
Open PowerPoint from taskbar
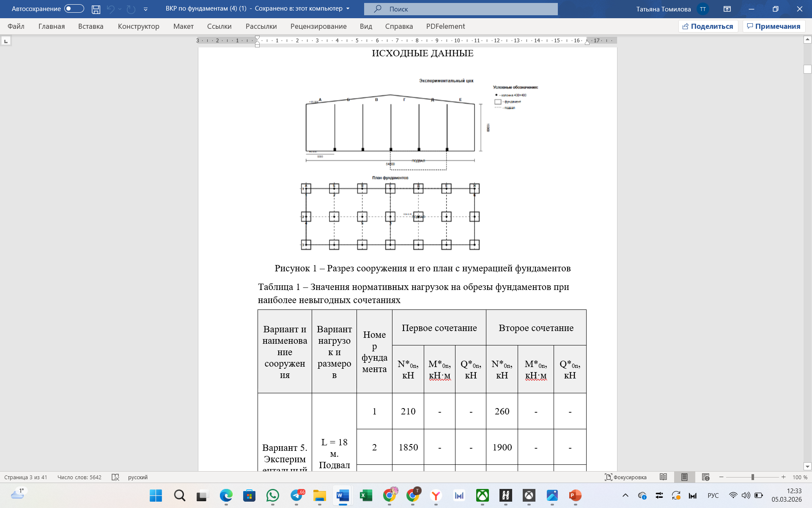point(575,495)
